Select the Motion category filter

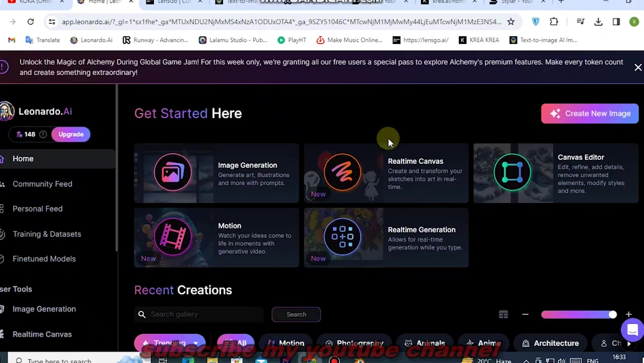286,343
